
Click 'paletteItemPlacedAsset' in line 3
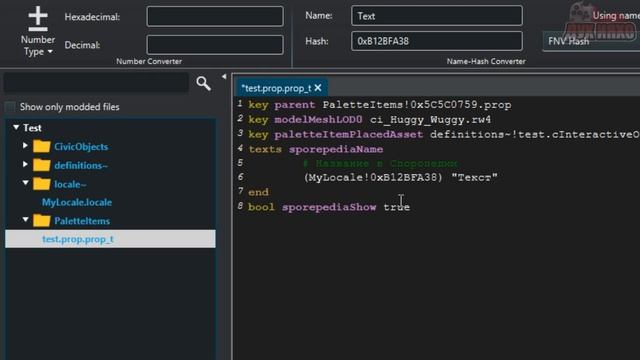point(349,135)
